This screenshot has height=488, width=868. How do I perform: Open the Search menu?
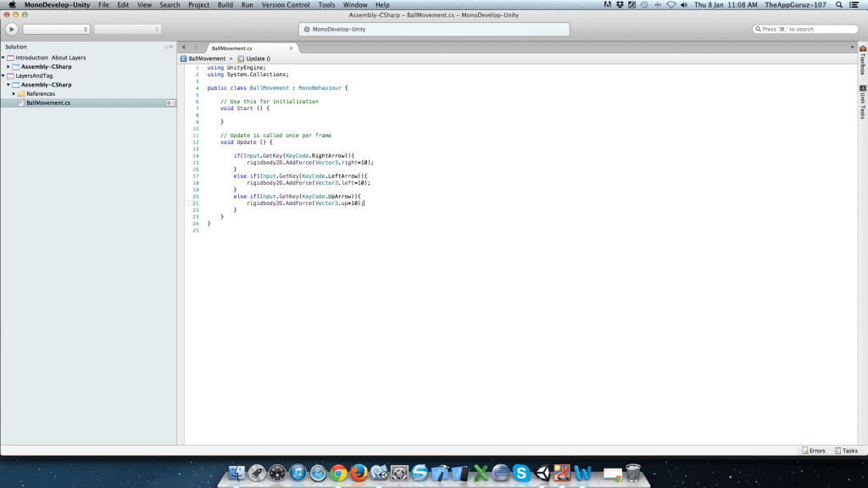[170, 5]
